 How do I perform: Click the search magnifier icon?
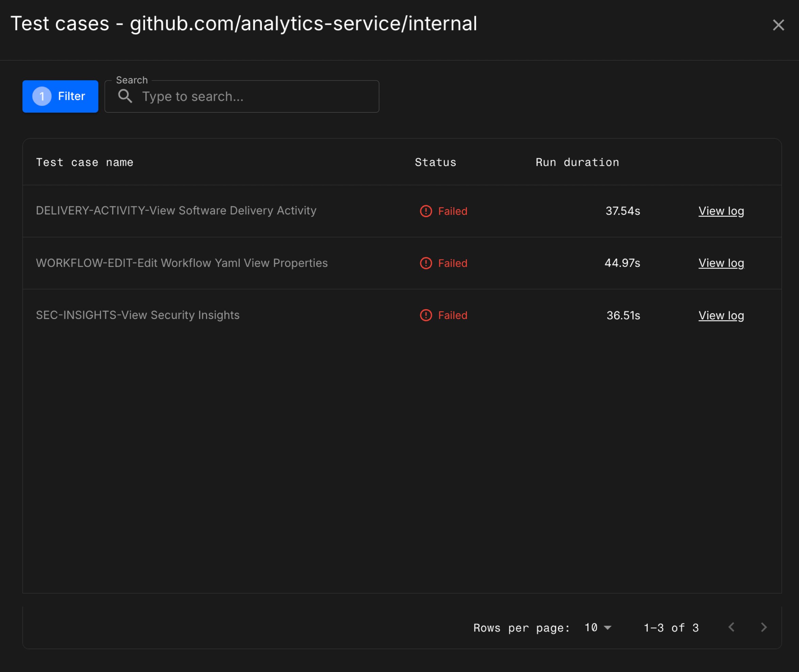pos(125,96)
